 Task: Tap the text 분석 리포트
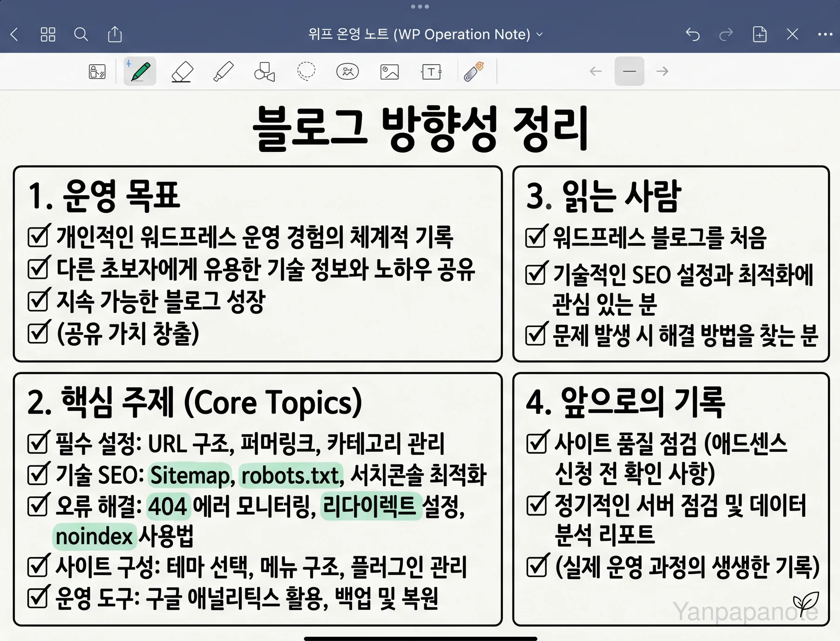[x=605, y=534]
